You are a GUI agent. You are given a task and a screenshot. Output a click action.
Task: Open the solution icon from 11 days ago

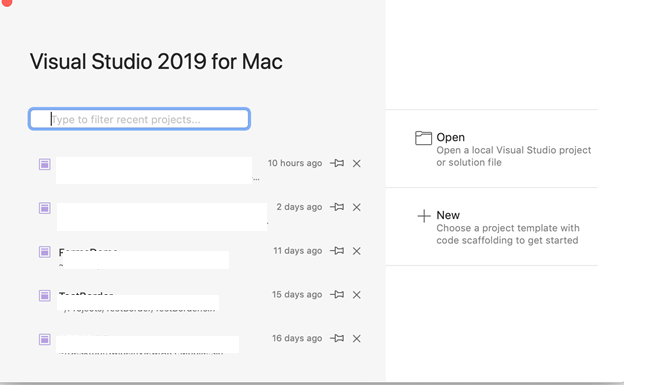coord(45,252)
